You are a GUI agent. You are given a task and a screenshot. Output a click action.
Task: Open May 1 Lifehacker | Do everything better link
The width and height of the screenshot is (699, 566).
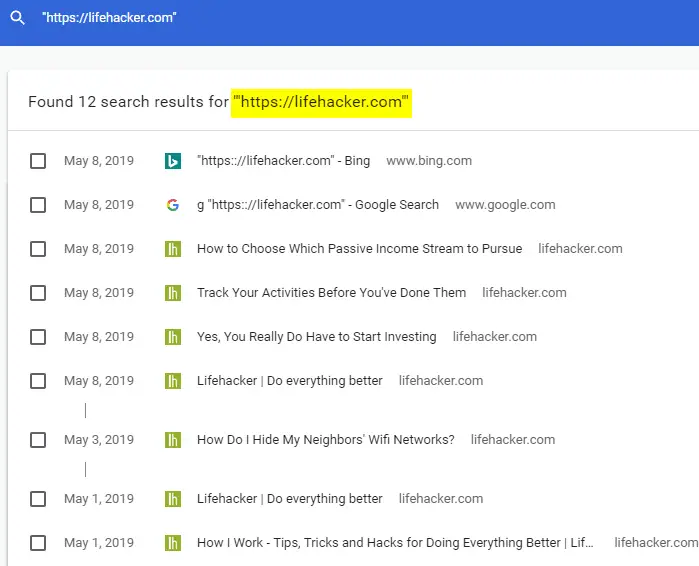click(290, 499)
